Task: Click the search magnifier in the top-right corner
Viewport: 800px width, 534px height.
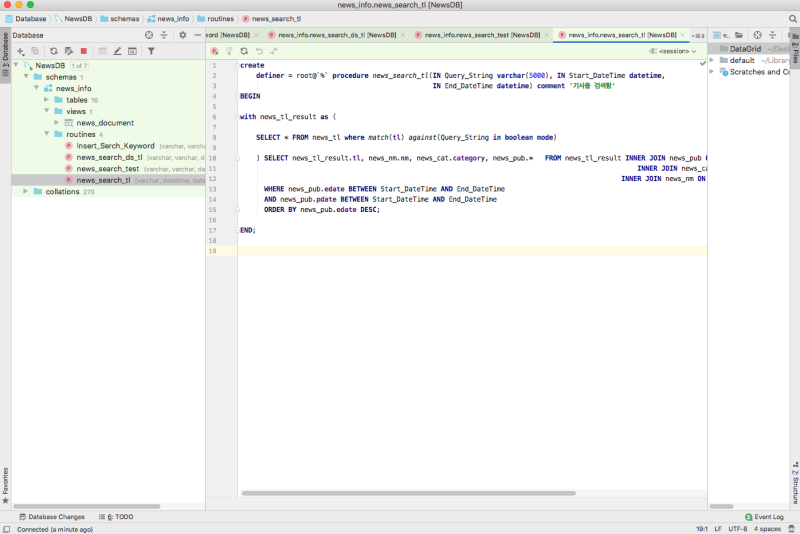Action: tap(792, 19)
